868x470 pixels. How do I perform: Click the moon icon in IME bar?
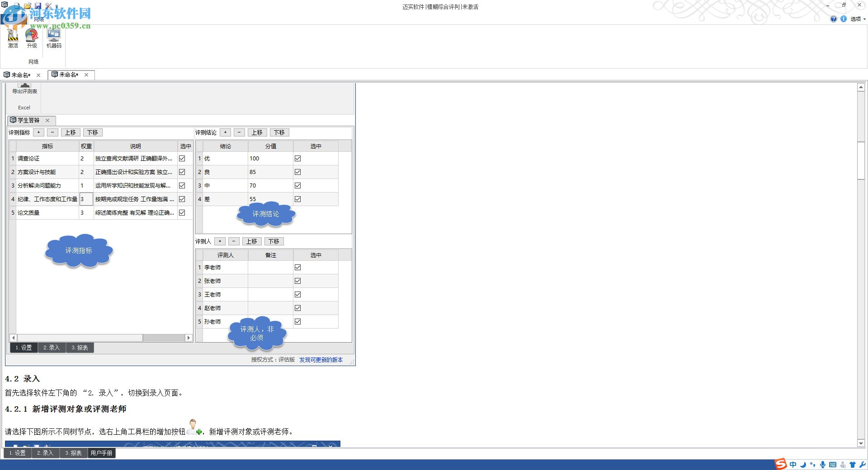tap(803, 465)
